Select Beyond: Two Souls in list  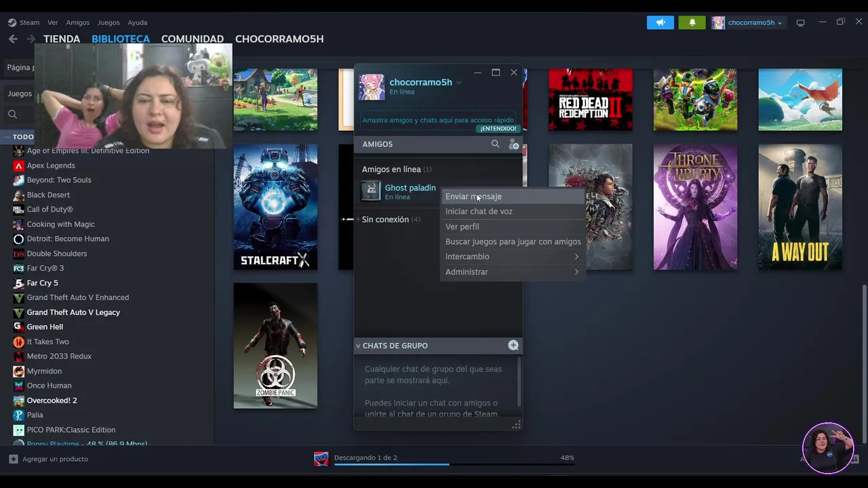pyautogui.click(x=59, y=180)
